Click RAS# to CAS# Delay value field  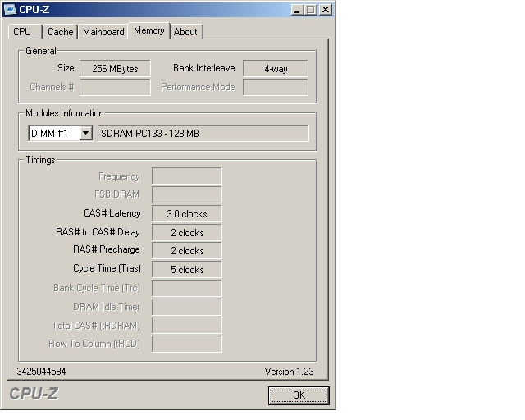coord(187,232)
